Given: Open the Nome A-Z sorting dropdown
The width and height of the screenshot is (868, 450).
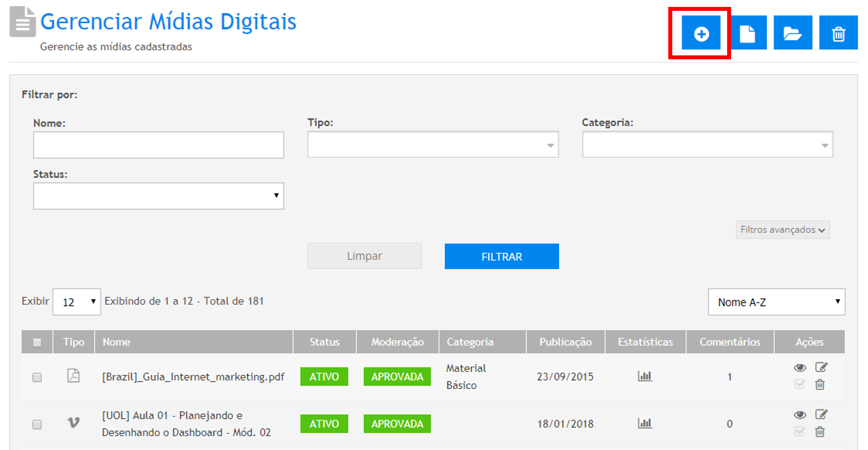Looking at the screenshot, I should coord(776,302).
